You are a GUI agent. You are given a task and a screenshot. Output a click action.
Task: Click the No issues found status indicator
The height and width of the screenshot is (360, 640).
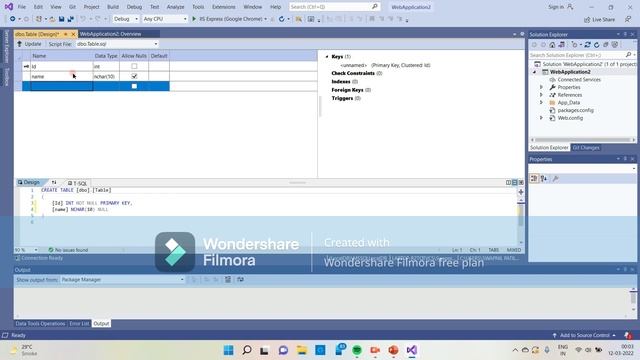tap(68, 250)
